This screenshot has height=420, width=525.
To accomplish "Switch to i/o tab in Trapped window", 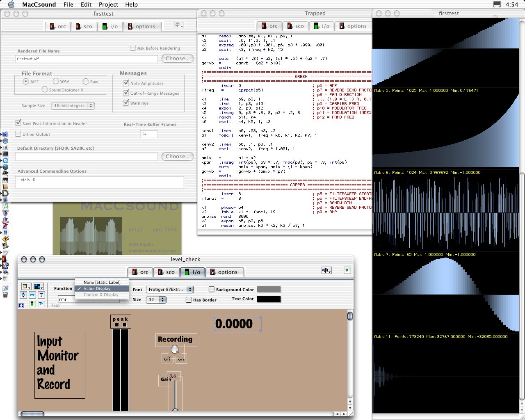I will pyautogui.click(x=322, y=26).
